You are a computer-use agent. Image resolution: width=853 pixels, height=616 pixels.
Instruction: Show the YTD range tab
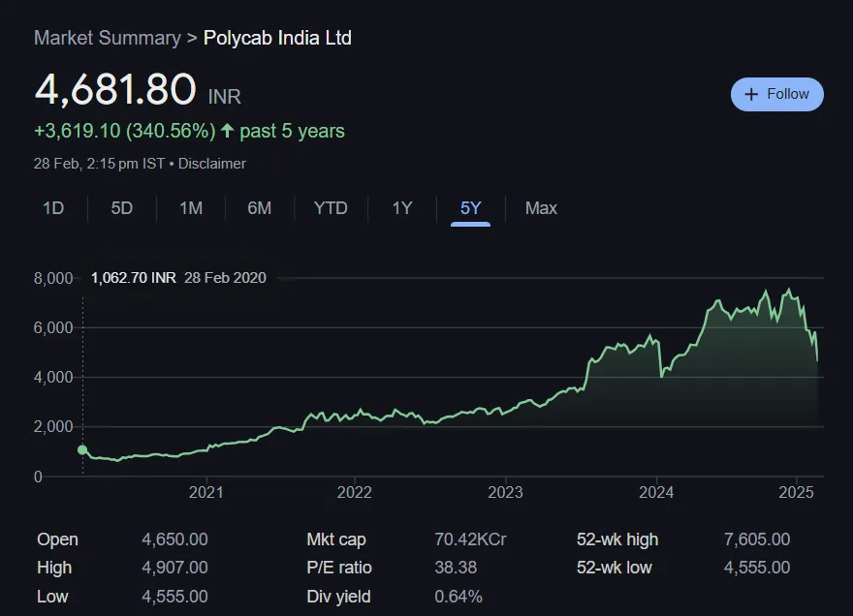pos(331,208)
